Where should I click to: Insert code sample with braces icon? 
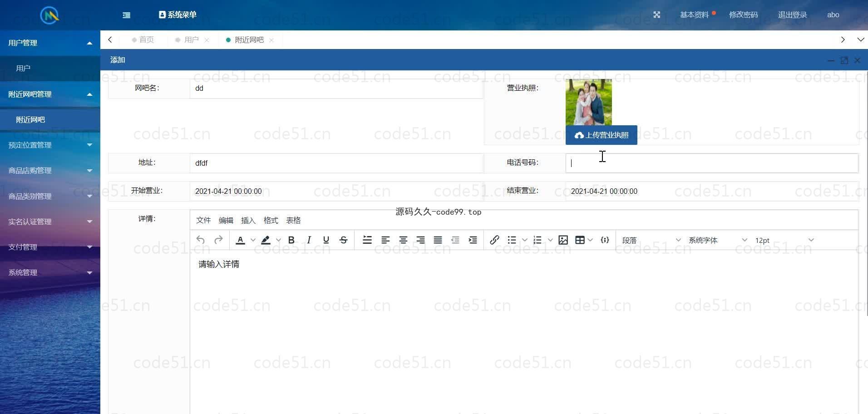click(605, 240)
